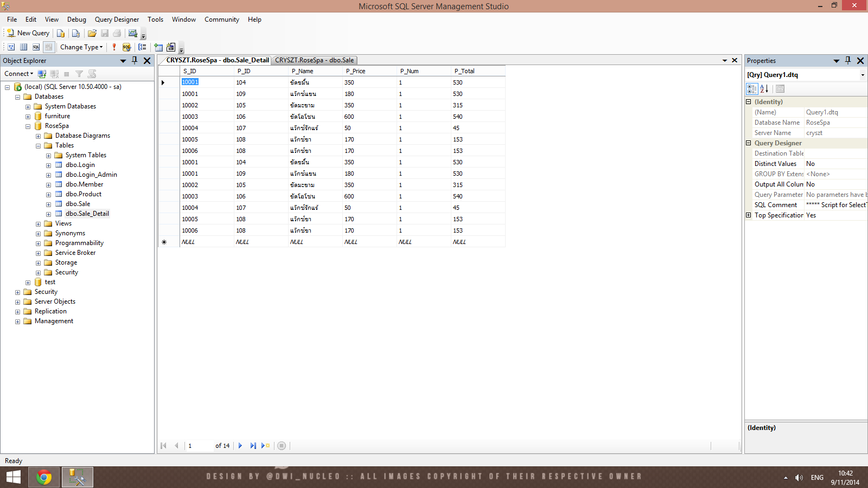Open the Change Type dropdown
This screenshot has width=868, height=488.
81,47
